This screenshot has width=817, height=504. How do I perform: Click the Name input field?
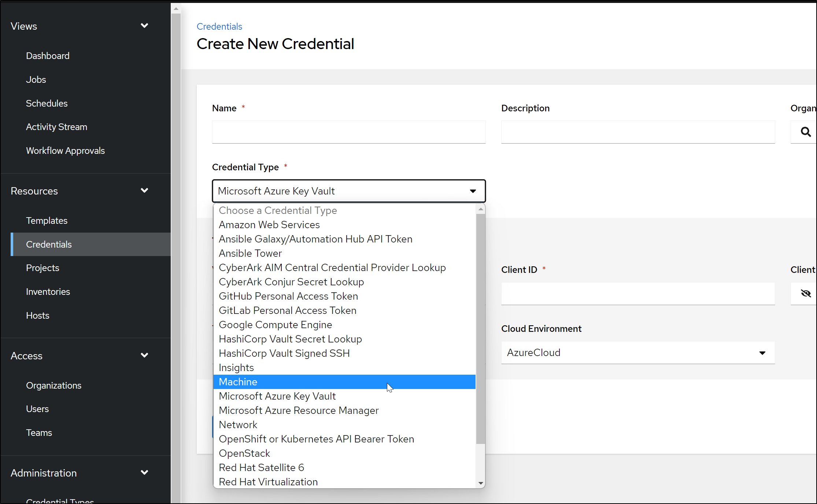[349, 132]
